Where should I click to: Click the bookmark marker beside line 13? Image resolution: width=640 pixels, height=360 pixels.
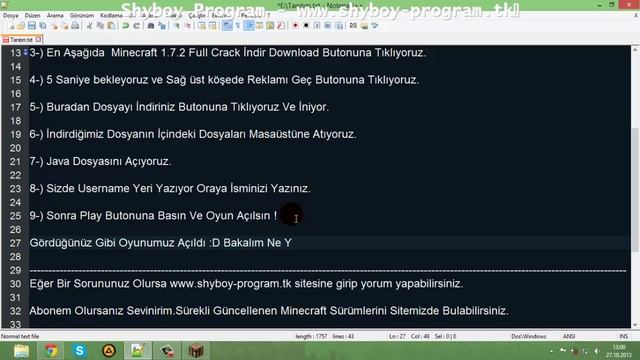[25, 53]
